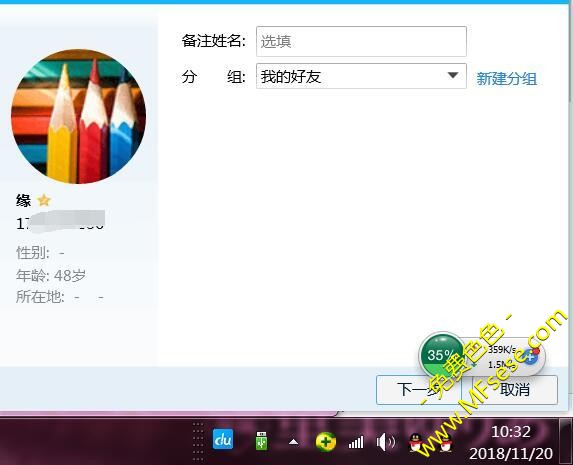
Task: Click the taskbar toolbar drag handle dots
Action: (198, 442)
